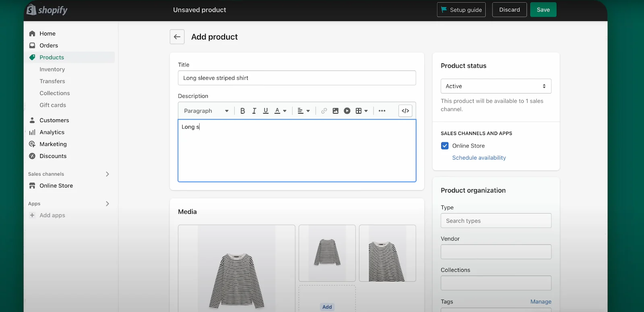Go to Orders in the sidebar
Image resolution: width=644 pixels, height=312 pixels.
coord(49,46)
